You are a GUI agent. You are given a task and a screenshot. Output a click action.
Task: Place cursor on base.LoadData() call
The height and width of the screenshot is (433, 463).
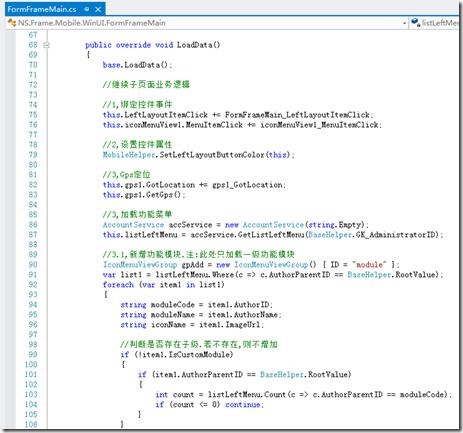tap(137, 65)
